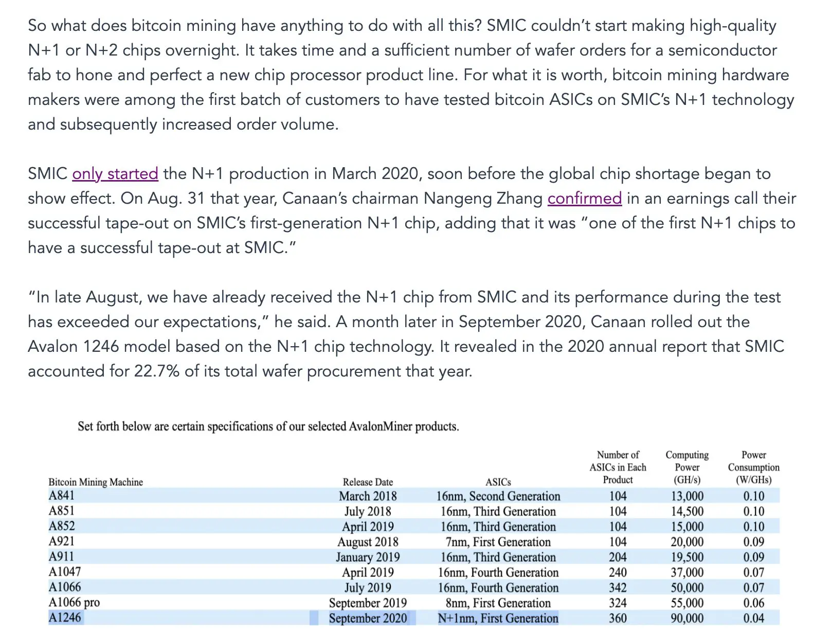Click the Computing Power (GH/s) header
The height and width of the screenshot is (644, 832).
click(x=687, y=468)
